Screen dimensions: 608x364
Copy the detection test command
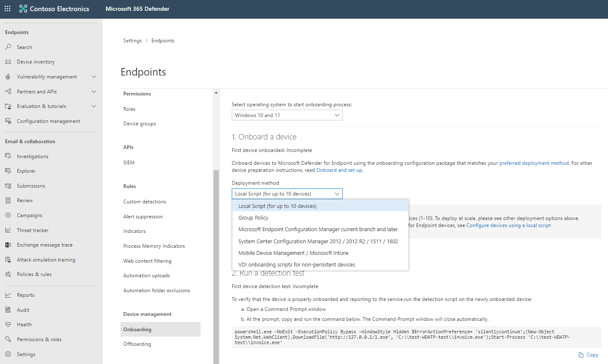click(588, 355)
